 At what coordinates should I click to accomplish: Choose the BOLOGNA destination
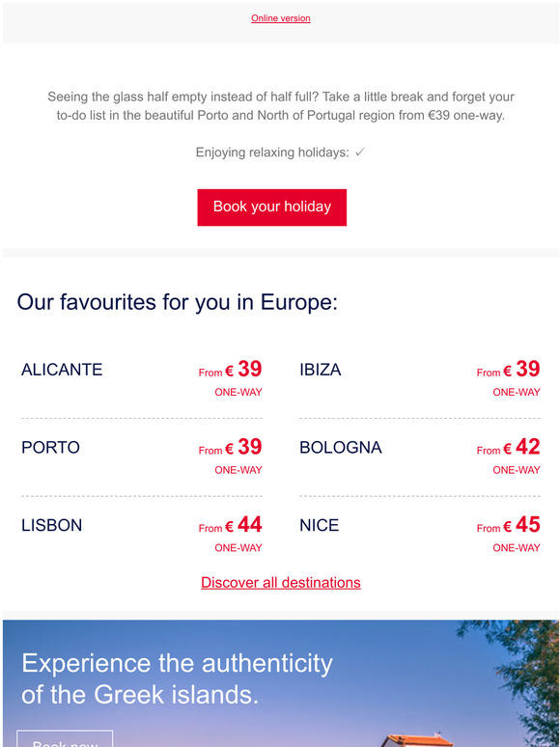[x=340, y=448]
